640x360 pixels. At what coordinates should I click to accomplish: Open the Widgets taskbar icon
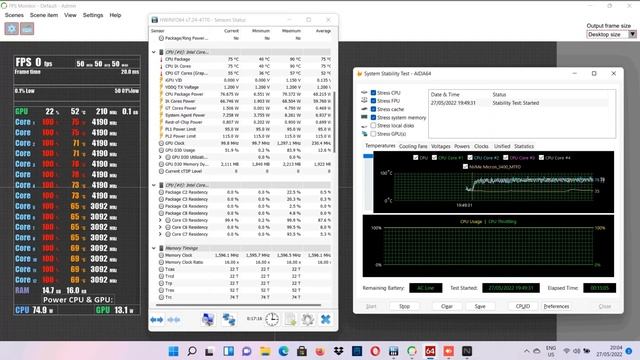click(229, 351)
